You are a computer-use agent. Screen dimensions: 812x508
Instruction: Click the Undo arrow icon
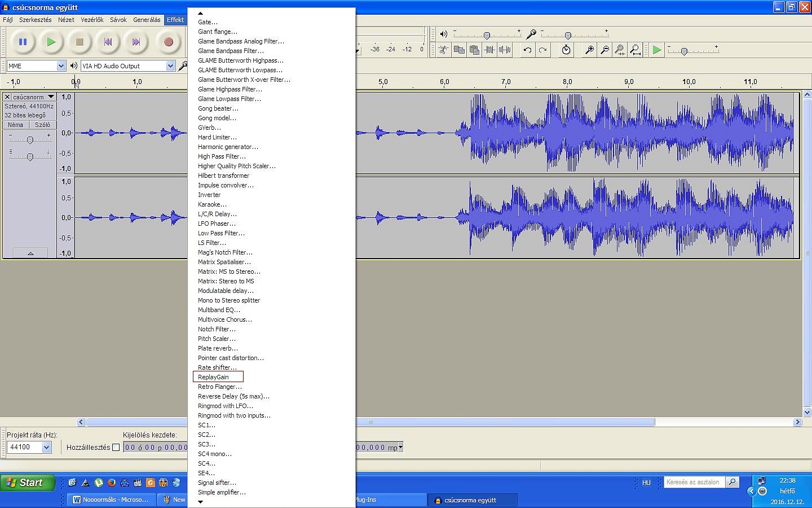pyautogui.click(x=527, y=50)
